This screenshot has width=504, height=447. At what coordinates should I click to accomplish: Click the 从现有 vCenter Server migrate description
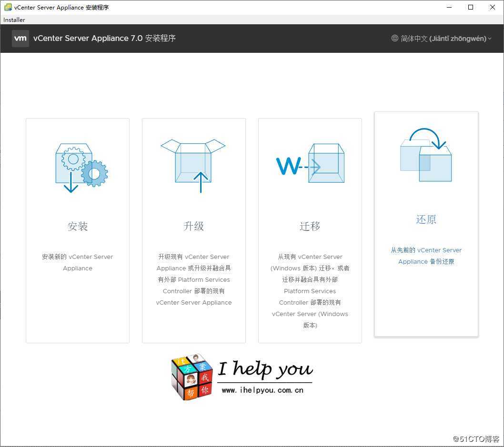coord(310,291)
